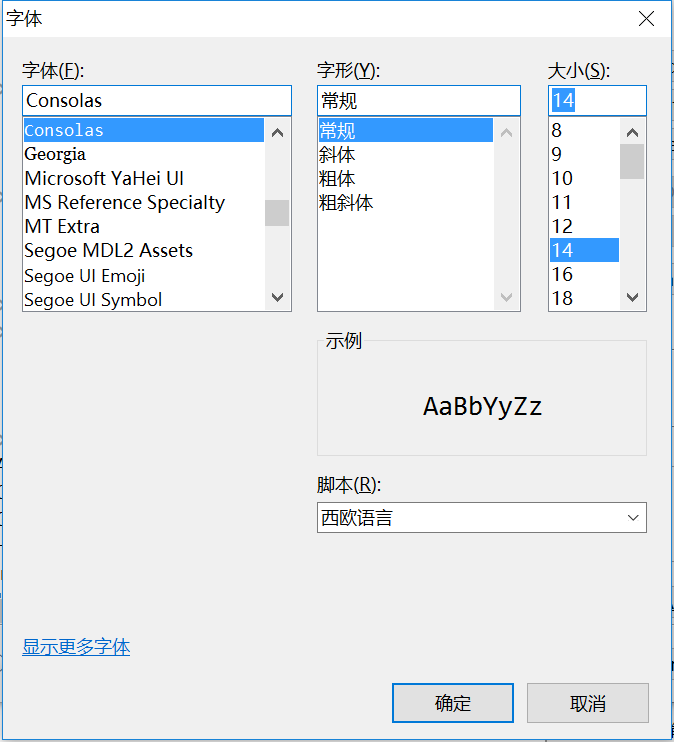The height and width of the screenshot is (742, 674).
Task: Click size list scroll down arrow
Action: (x=632, y=297)
